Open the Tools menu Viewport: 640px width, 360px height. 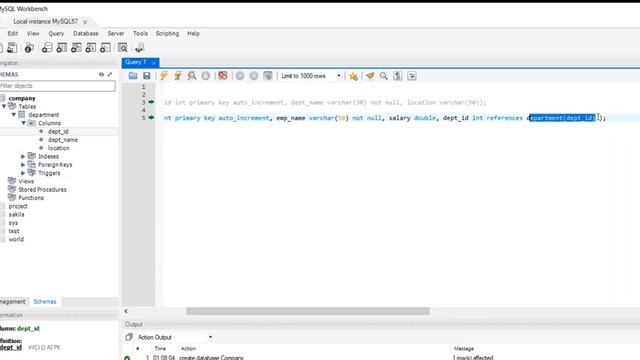coord(140,33)
